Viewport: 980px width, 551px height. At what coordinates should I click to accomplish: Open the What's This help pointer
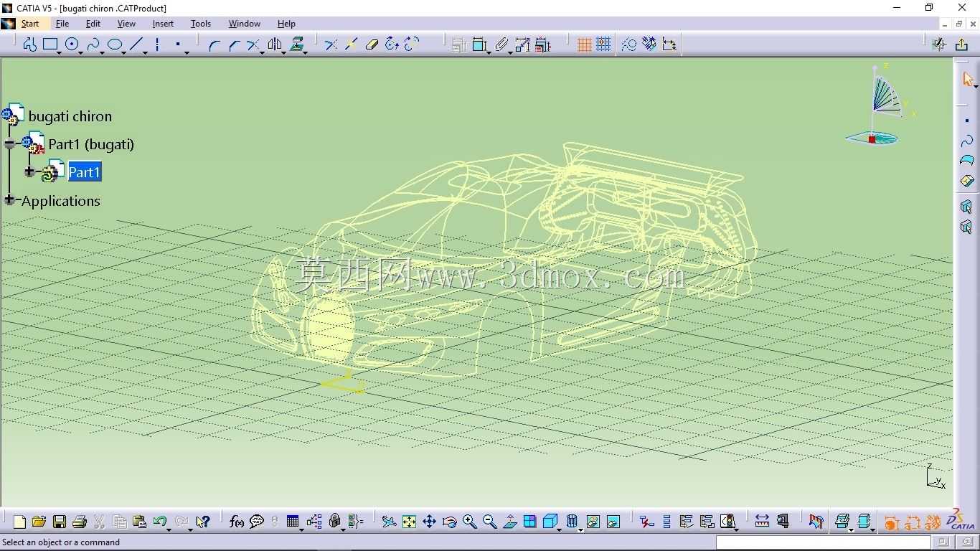(x=203, y=522)
